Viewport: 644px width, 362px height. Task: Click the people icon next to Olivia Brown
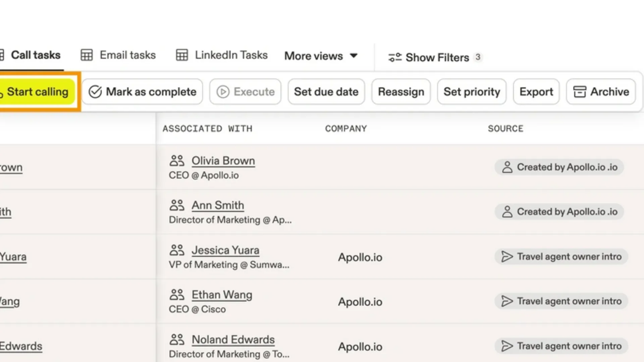[x=177, y=161]
